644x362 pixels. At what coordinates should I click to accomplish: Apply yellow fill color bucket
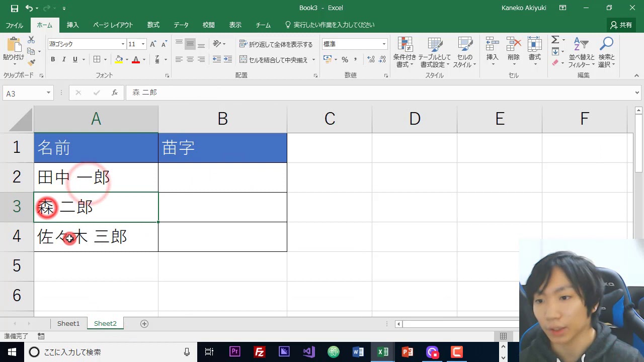coord(119,59)
